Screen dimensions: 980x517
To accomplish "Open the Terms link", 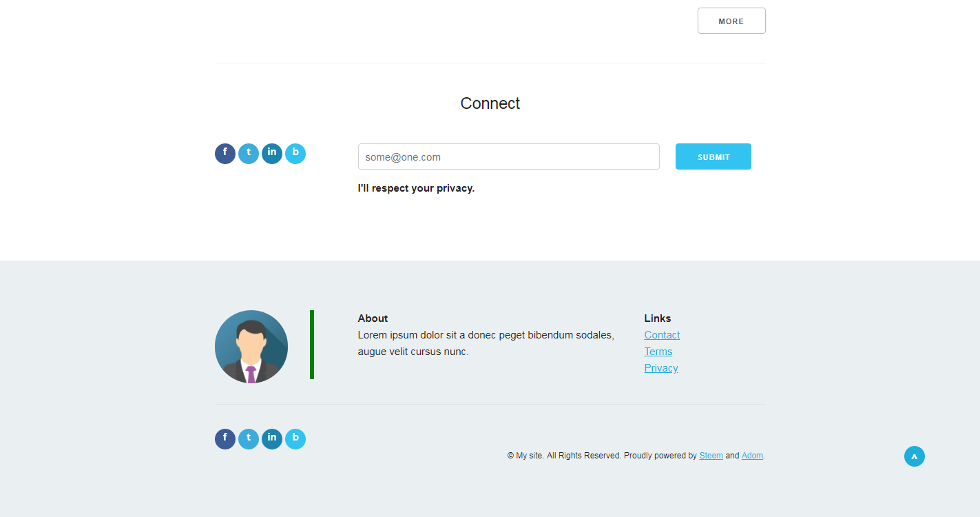I will pyautogui.click(x=658, y=352).
